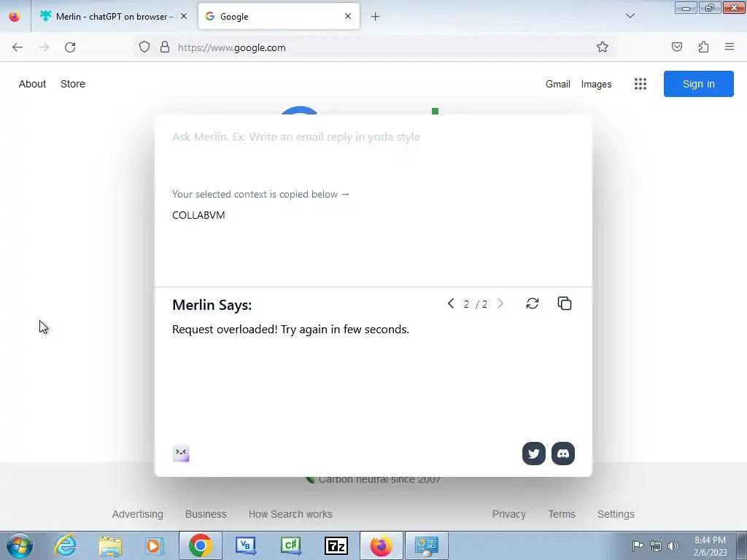
Task: Open the C# taskbar icon
Action: click(x=290, y=545)
